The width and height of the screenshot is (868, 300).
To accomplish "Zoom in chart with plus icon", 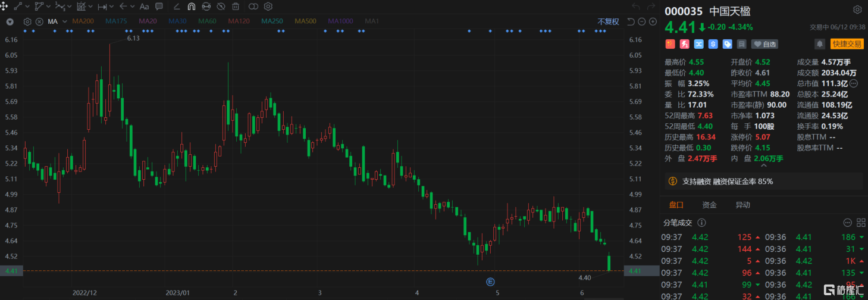I will click(653, 21).
